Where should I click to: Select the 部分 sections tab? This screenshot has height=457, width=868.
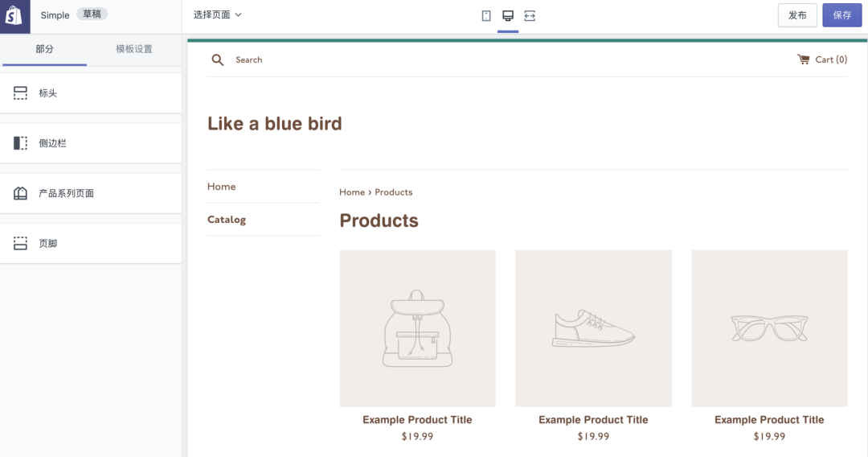pos(44,49)
